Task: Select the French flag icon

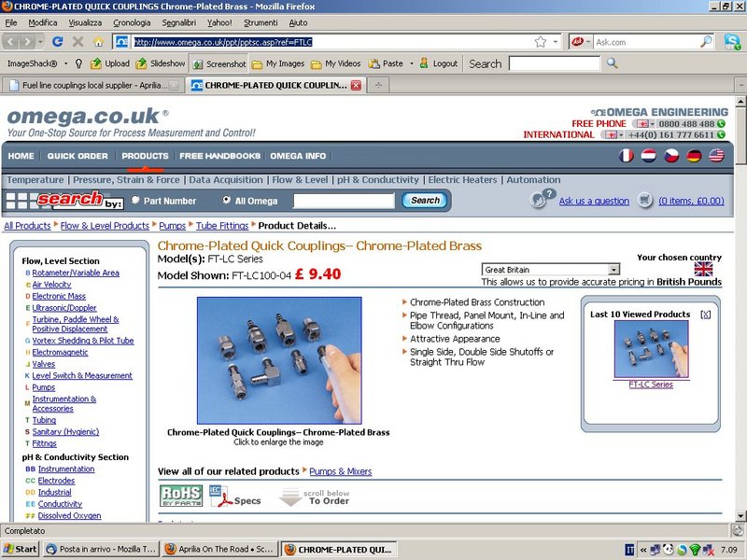Action: click(x=626, y=156)
